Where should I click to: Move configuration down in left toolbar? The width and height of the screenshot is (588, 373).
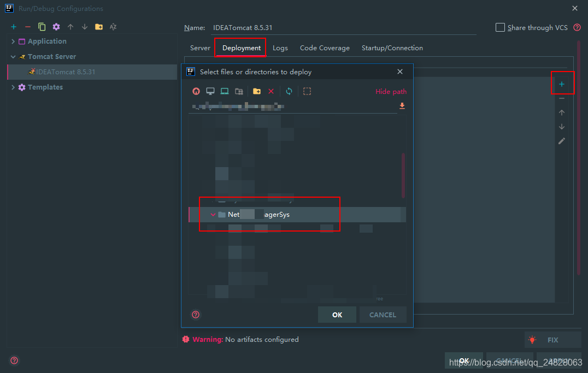[85, 27]
